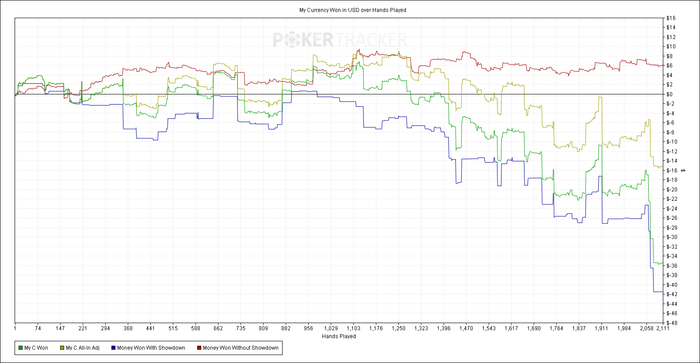Click the y-axis label '$-48'
This screenshot has width=700, height=363.
672,323
